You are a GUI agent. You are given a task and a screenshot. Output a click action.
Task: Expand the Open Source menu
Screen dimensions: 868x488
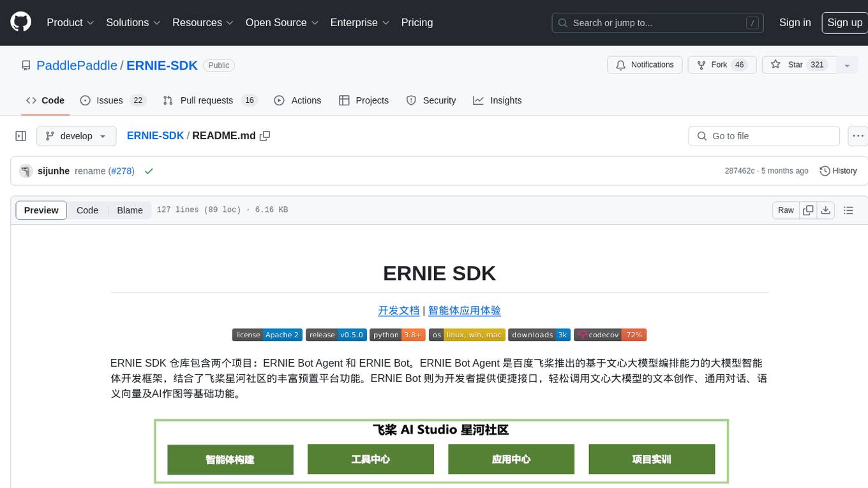click(281, 22)
